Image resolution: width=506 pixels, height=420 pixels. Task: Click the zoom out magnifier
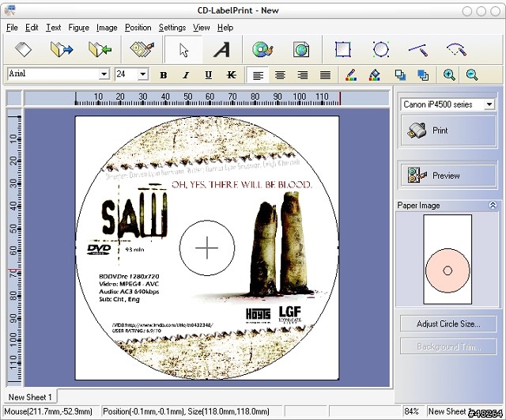point(472,74)
